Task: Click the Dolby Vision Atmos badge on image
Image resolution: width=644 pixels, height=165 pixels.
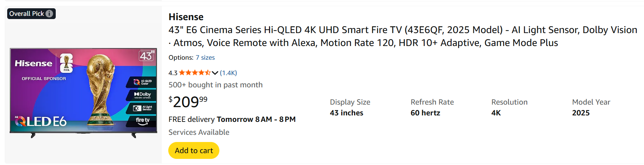Action: coord(142,95)
